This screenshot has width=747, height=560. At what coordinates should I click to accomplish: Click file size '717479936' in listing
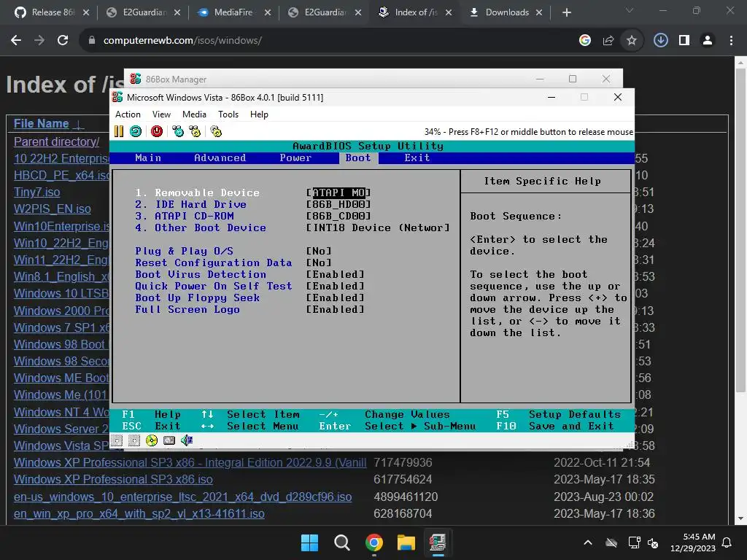(x=403, y=462)
